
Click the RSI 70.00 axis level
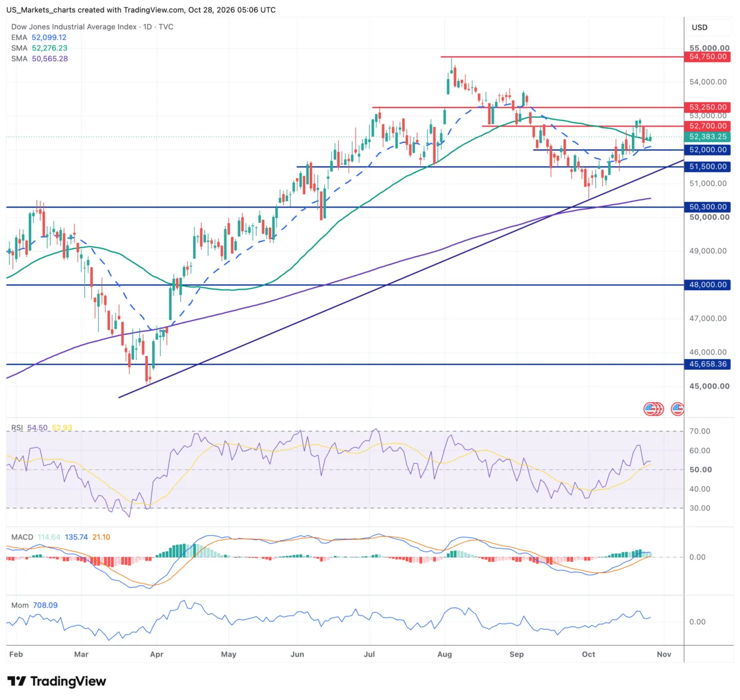point(700,431)
